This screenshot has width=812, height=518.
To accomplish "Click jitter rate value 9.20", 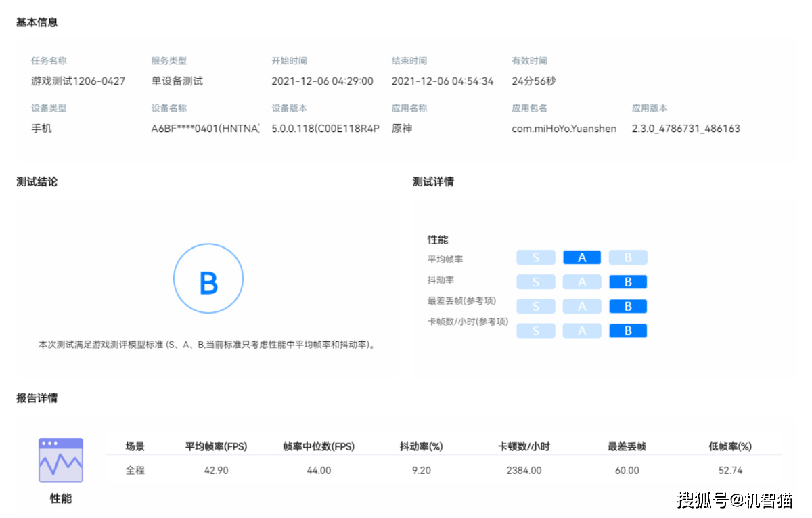I will [x=421, y=470].
